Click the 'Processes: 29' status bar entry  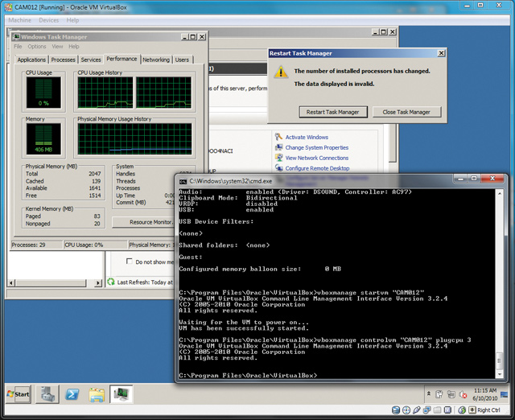click(x=36, y=245)
